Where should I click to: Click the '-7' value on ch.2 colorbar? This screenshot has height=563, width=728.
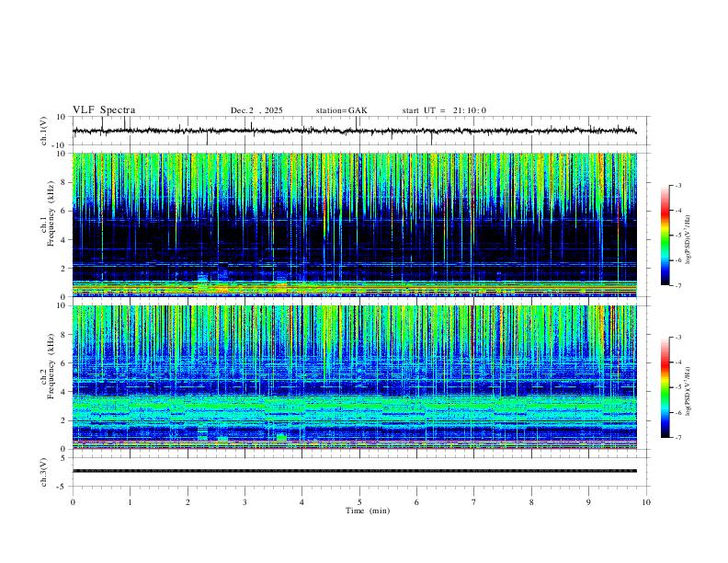677,438
